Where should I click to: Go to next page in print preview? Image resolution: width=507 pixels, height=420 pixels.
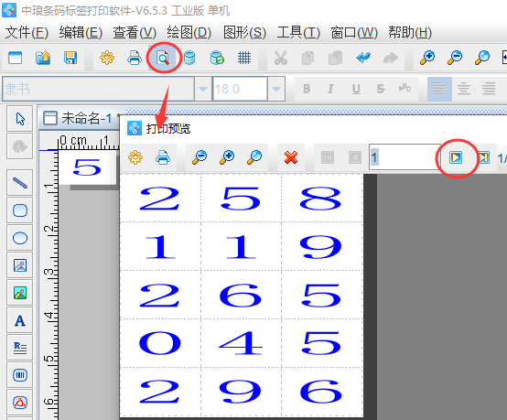pyautogui.click(x=456, y=157)
